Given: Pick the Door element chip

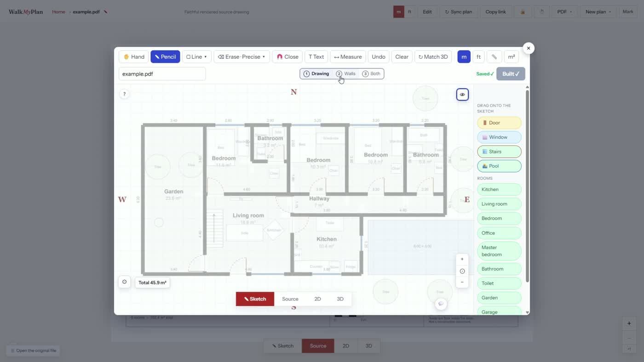Looking at the screenshot, I should tap(499, 123).
